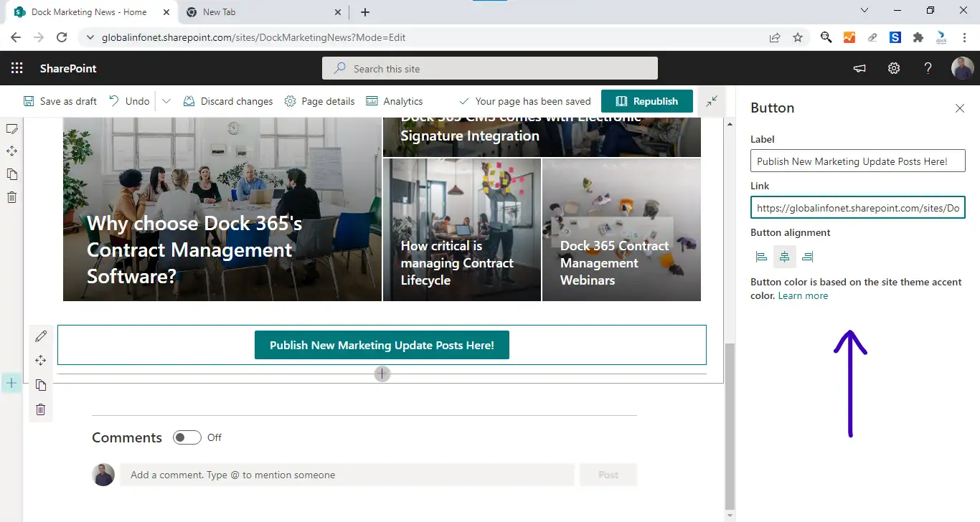Duplicate the section from top-left toolbar
The width and height of the screenshot is (980, 522).
click(11, 174)
